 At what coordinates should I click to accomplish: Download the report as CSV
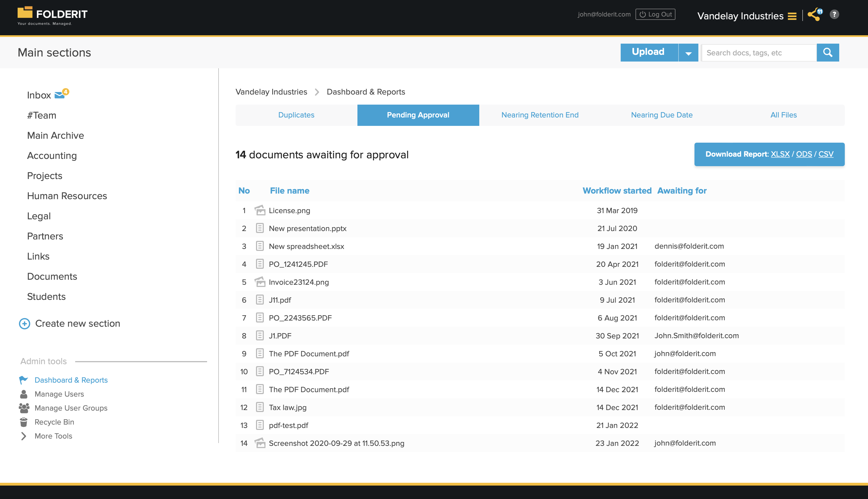(826, 154)
